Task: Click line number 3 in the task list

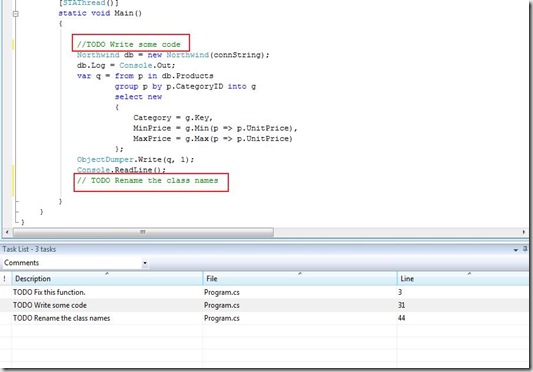Action: point(400,292)
